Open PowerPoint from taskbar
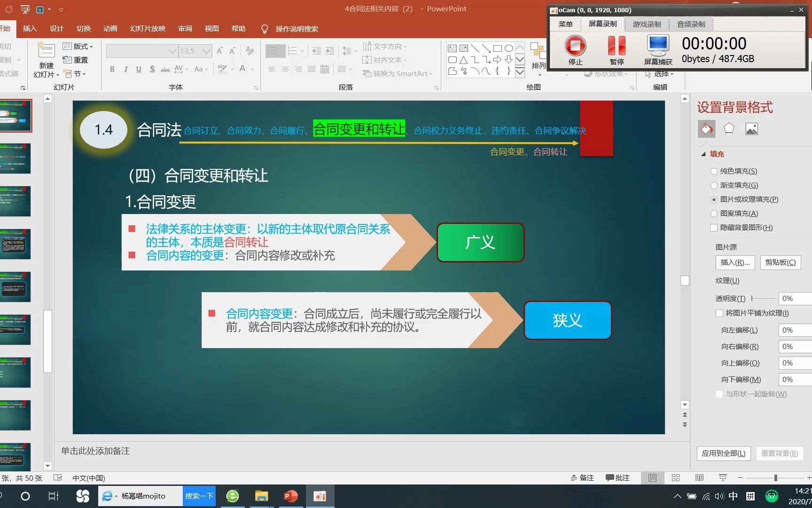This screenshot has width=812, height=508. click(x=291, y=496)
